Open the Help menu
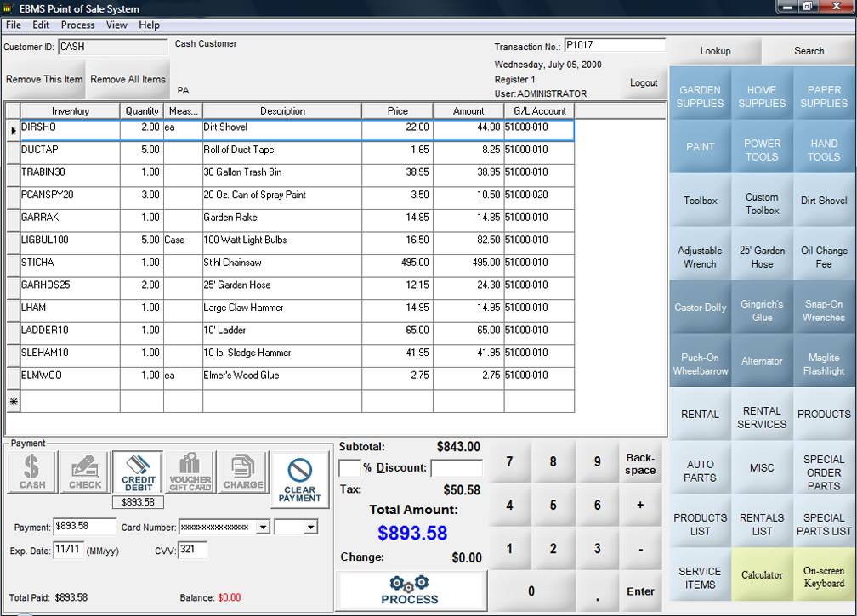This screenshot has width=857, height=616. 149,25
